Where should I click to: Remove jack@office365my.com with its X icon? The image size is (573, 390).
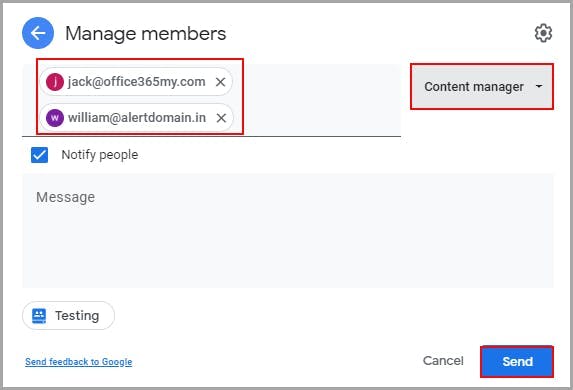220,82
